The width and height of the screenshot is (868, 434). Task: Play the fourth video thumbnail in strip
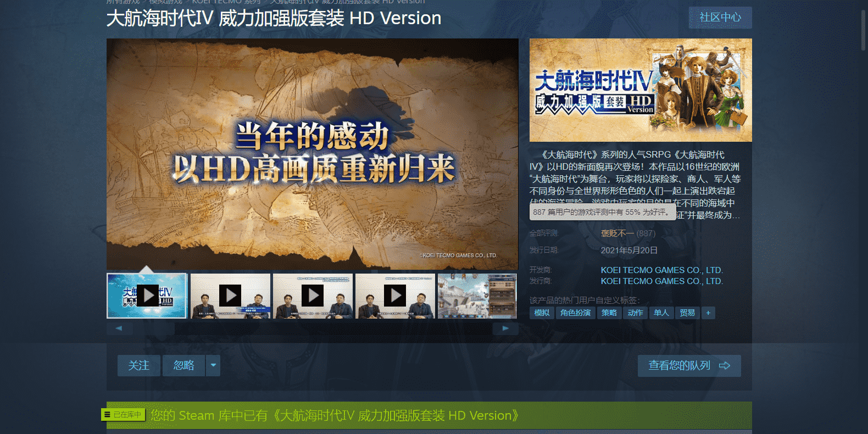tap(395, 296)
